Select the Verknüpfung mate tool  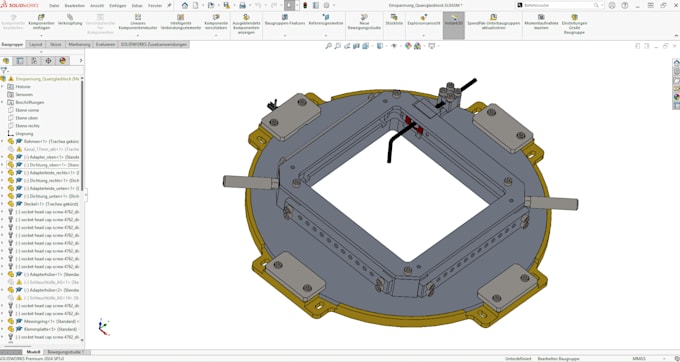[x=70, y=17]
